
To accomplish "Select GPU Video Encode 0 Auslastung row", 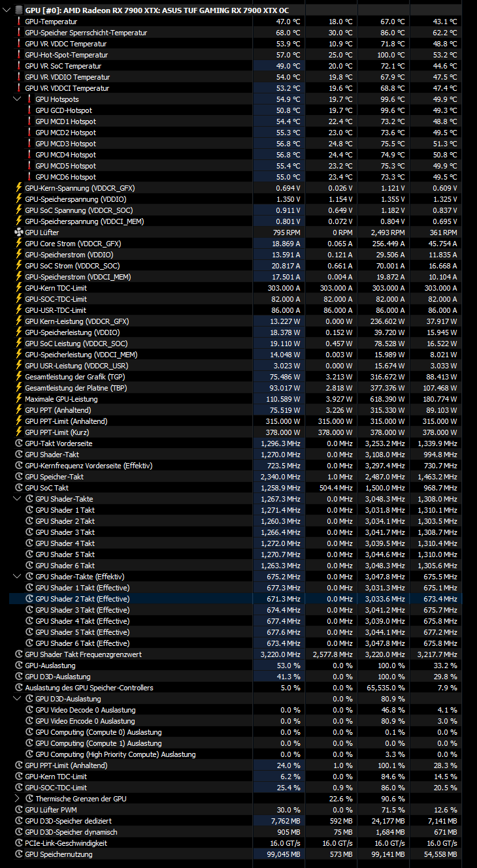I will (x=235, y=721).
